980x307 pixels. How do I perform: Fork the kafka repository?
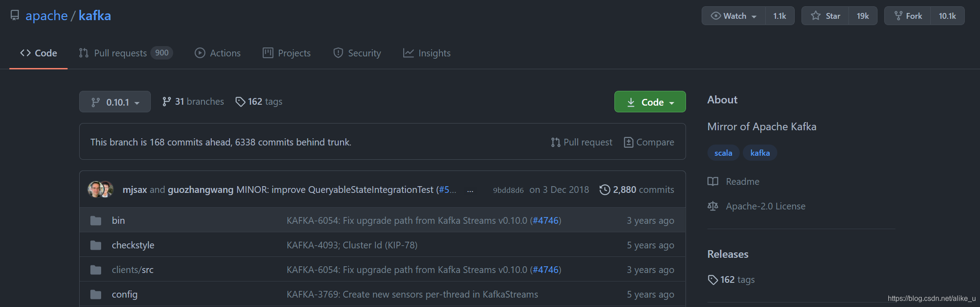908,16
